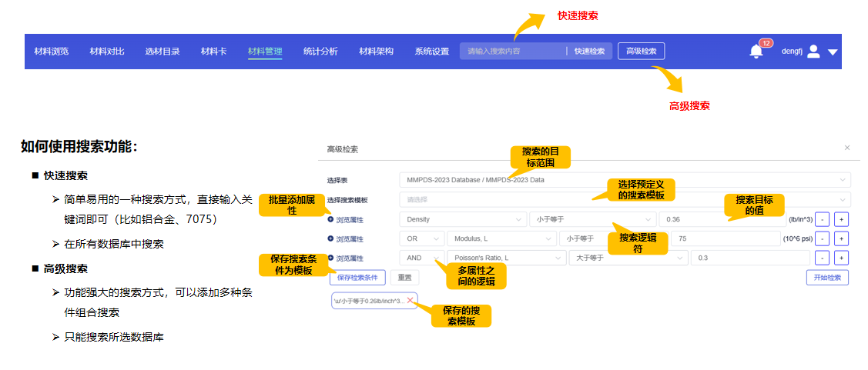Image resolution: width=868 pixels, height=370 pixels.
Task: Remove the Density condition row with minus
Action: 823,219
